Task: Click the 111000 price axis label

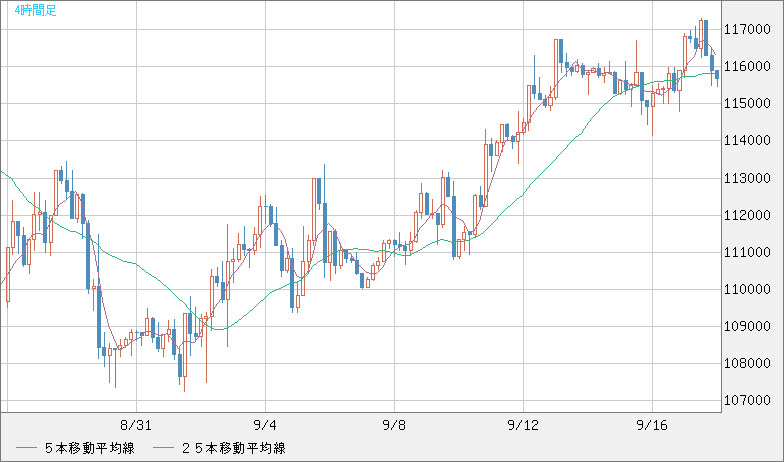Action: coord(748,252)
